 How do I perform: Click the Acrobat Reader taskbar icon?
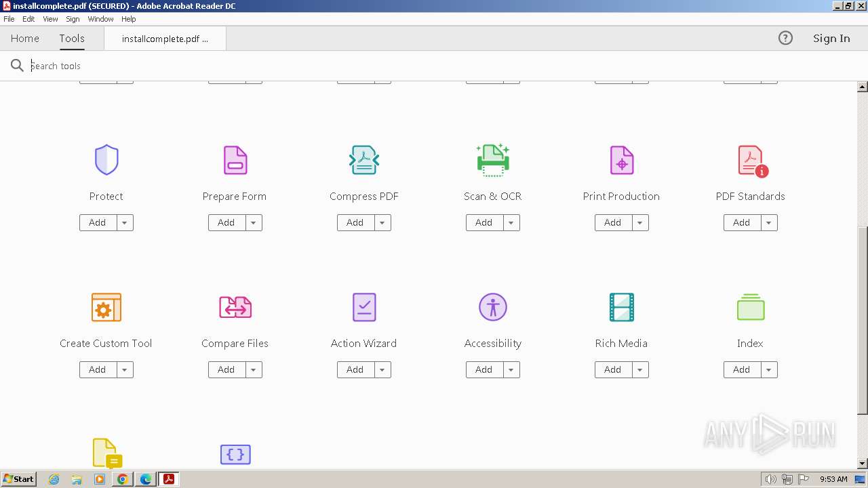(168, 479)
